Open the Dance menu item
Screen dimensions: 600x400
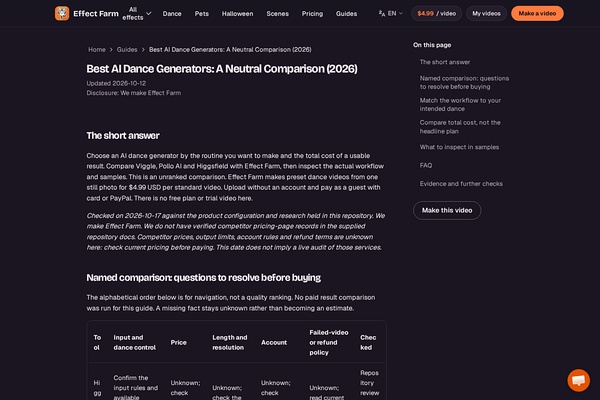pos(172,13)
